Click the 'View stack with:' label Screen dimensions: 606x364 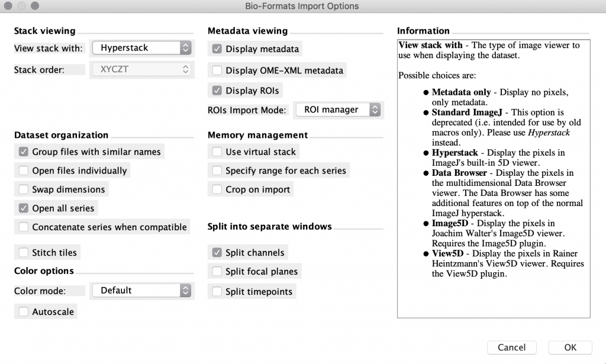tap(49, 49)
